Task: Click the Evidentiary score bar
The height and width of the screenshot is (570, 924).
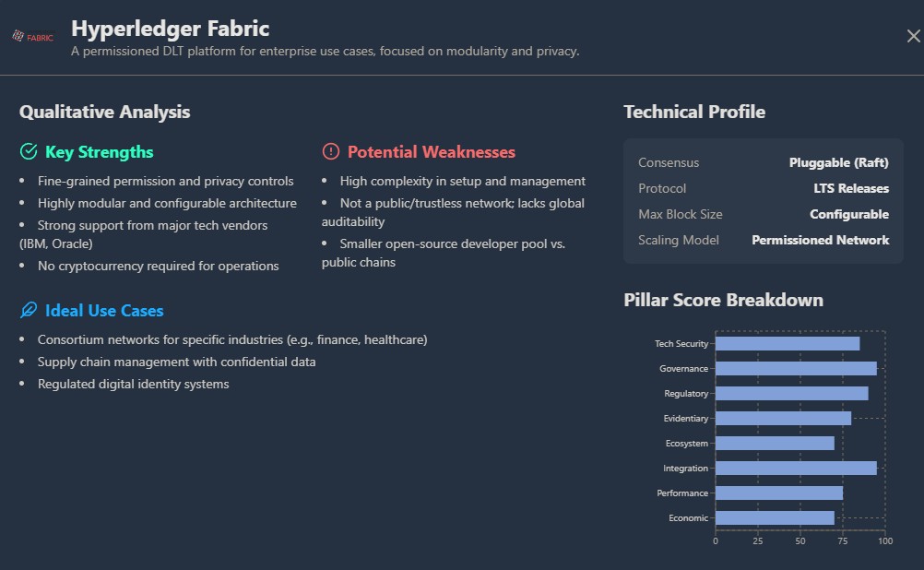Action: point(783,419)
